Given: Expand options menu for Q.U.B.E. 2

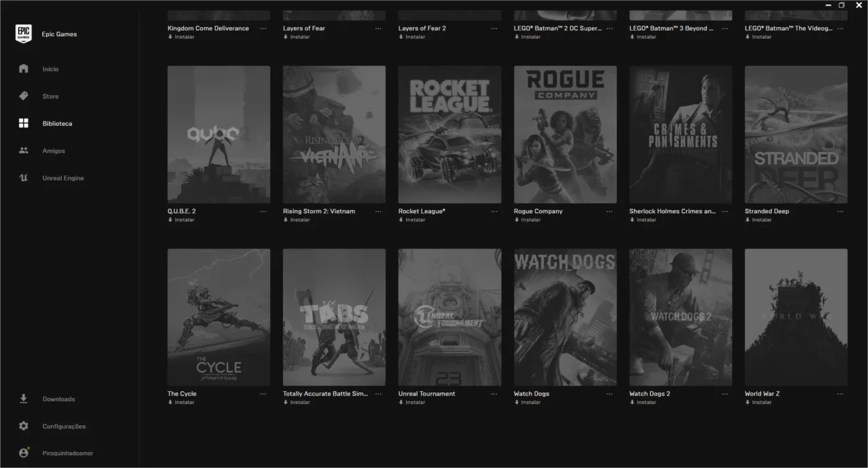Looking at the screenshot, I should [x=263, y=211].
